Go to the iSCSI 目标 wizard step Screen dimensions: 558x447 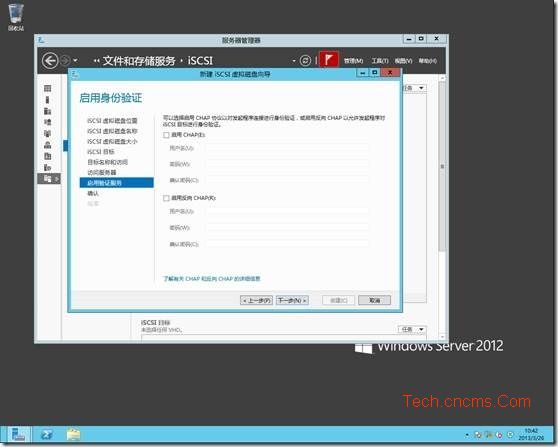pos(101,152)
